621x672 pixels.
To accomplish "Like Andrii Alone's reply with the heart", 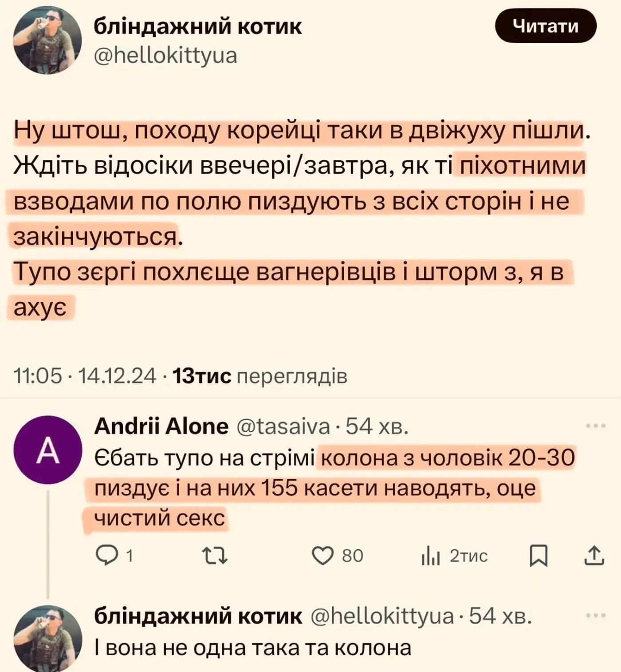I will point(322,556).
